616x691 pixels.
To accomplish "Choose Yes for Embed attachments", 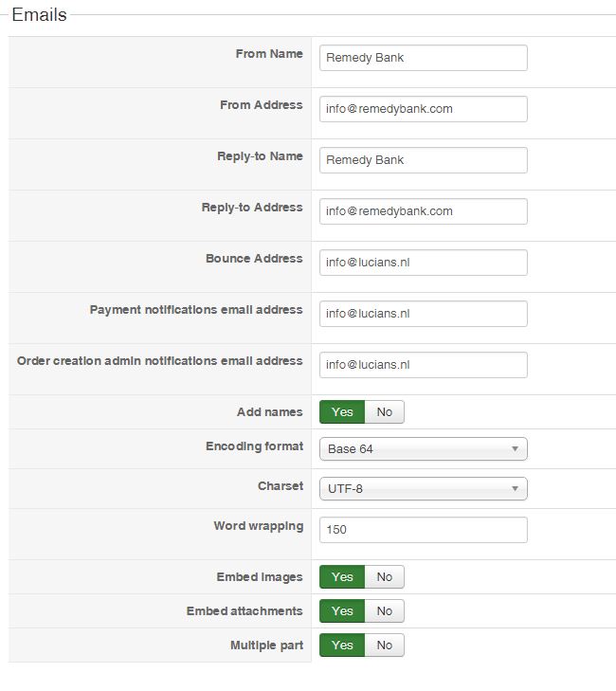I will pyautogui.click(x=342, y=611).
